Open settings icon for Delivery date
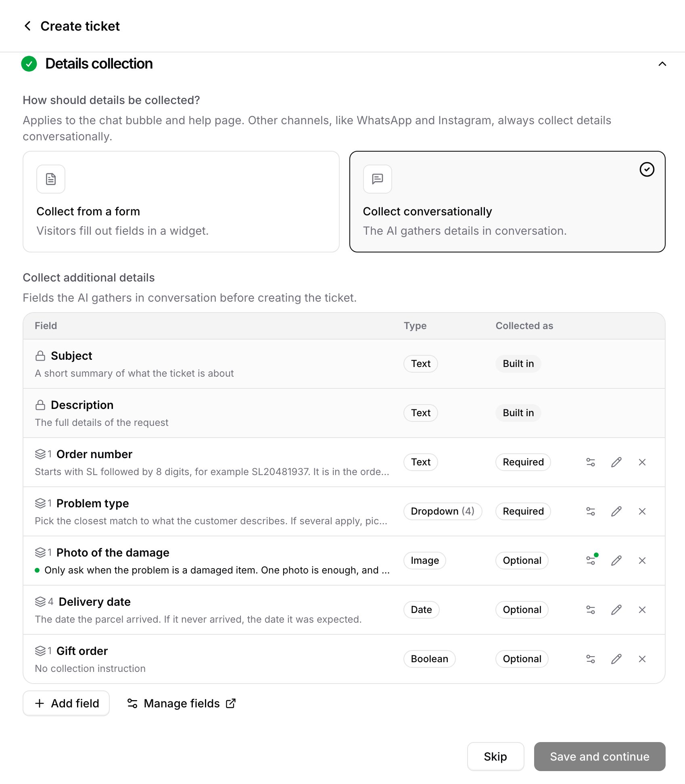 591,610
